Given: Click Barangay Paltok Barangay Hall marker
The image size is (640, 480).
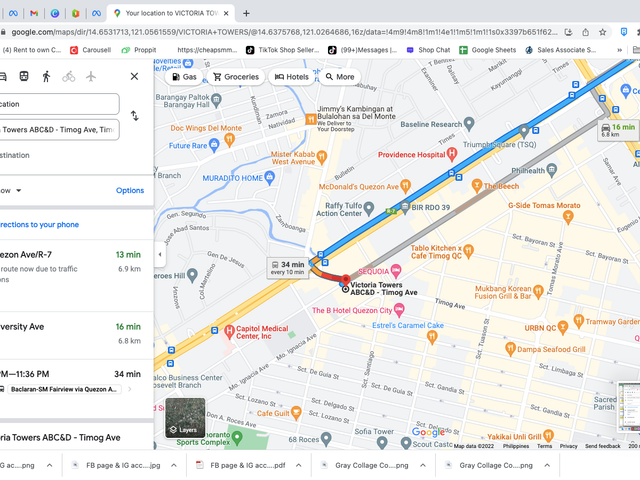Looking at the screenshot, I should (216, 100).
